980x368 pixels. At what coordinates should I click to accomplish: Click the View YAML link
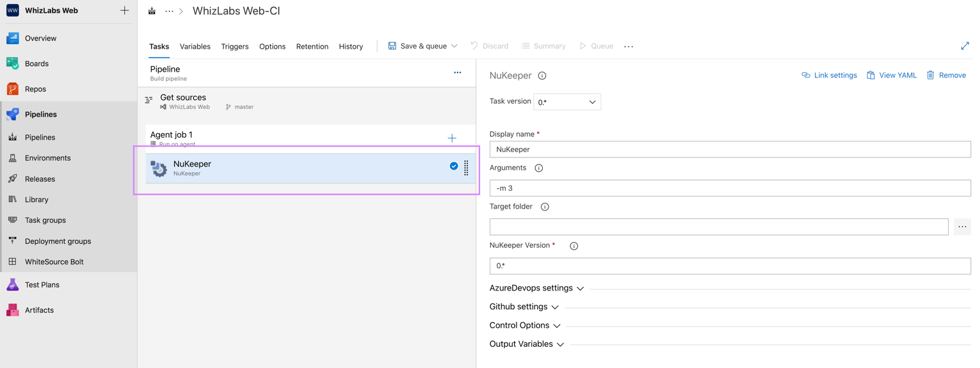pos(892,76)
